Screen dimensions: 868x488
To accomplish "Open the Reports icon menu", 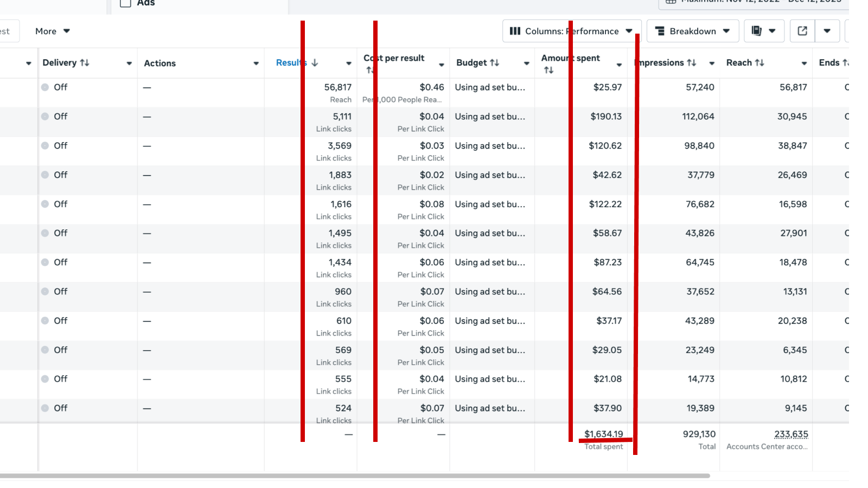I will click(x=763, y=31).
